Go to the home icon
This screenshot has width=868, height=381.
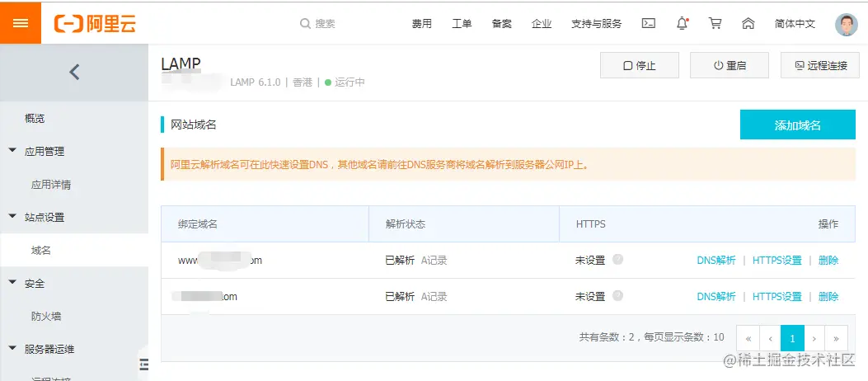pos(748,23)
